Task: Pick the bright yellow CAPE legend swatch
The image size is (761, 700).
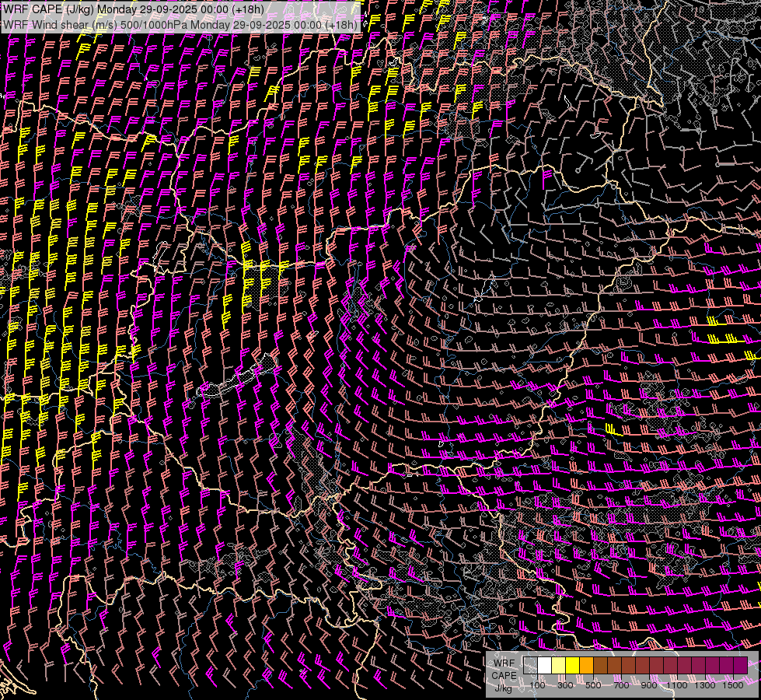Action: (572, 666)
